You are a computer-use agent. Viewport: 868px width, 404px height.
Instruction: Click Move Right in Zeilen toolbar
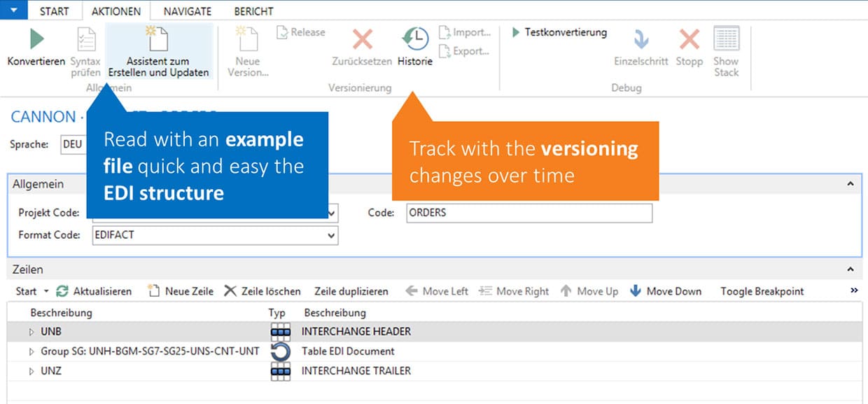coord(514,291)
